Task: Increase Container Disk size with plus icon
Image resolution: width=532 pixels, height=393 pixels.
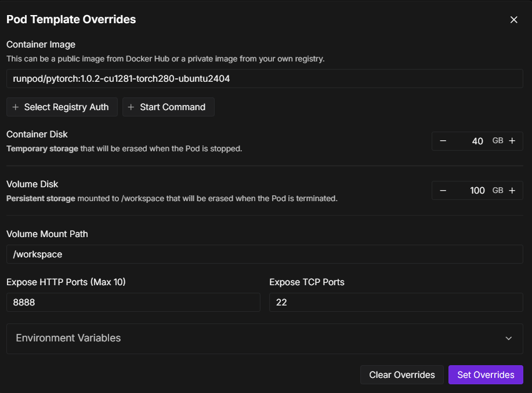Action: [x=512, y=141]
